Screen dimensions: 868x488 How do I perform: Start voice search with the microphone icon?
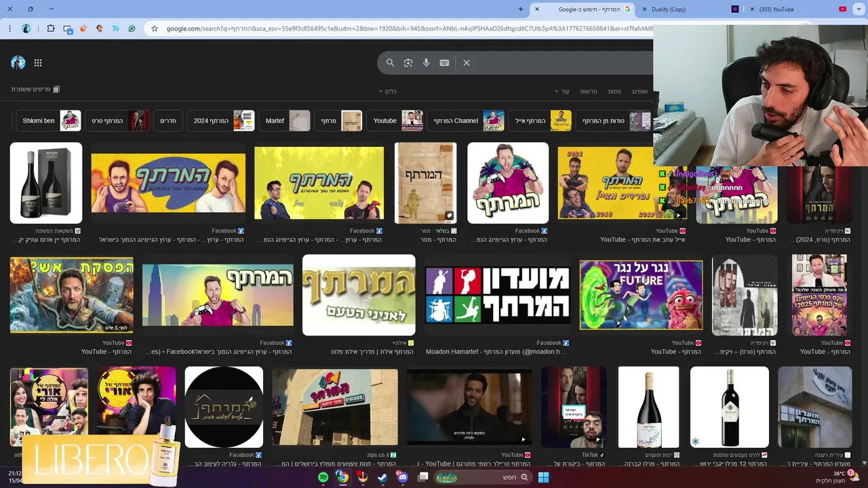(426, 62)
